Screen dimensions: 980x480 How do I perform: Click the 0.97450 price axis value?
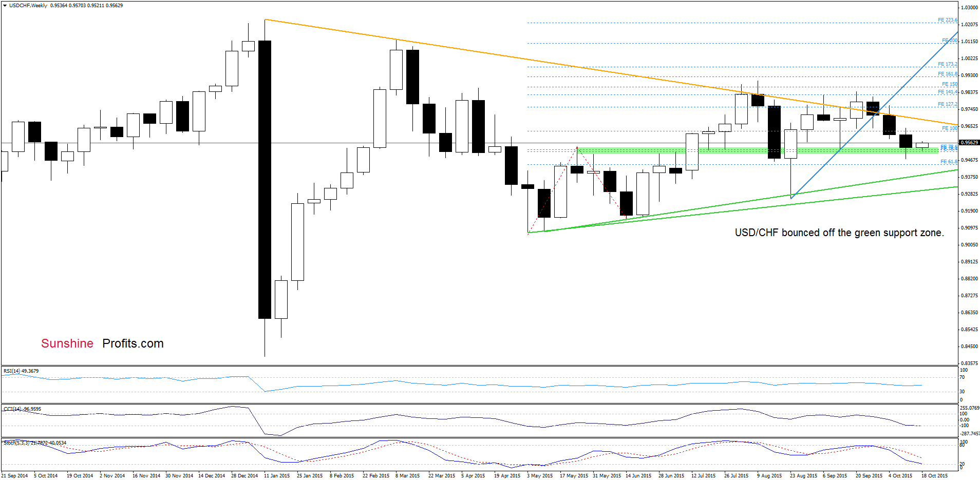969,109
